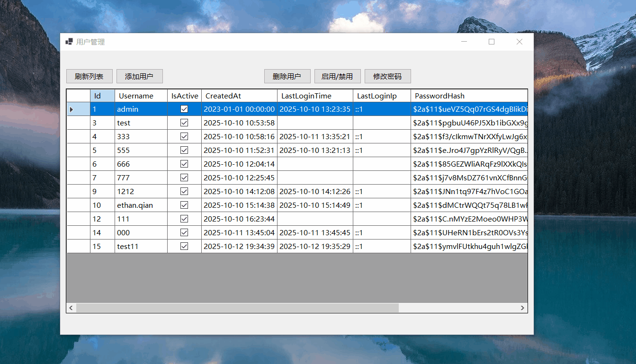Click the 刷新列表 button
The image size is (636, 364).
pos(89,76)
